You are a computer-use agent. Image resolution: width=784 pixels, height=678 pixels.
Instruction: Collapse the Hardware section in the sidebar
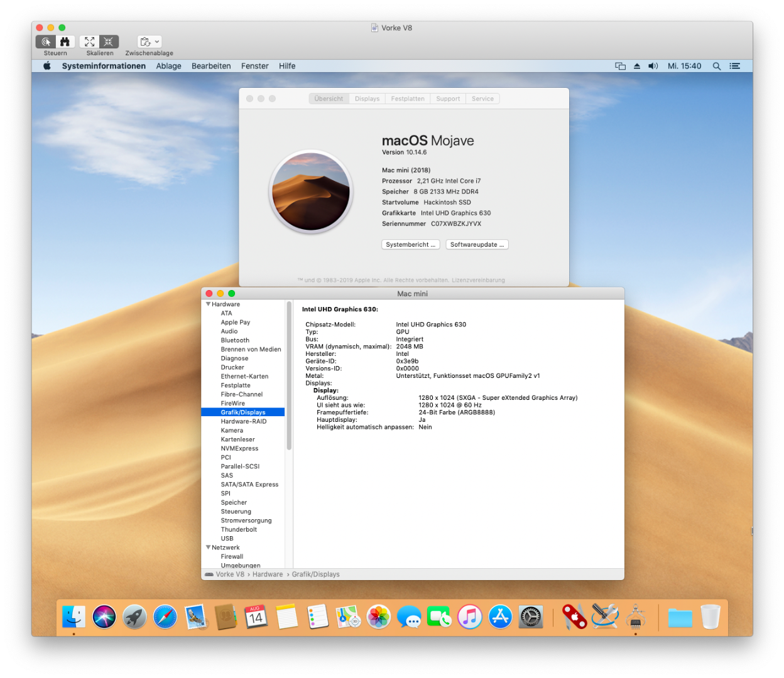click(x=208, y=304)
